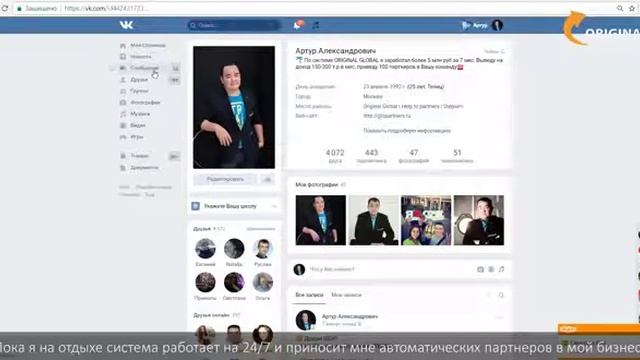
Task: Open 'Группы' in left menu
Action: (139, 91)
